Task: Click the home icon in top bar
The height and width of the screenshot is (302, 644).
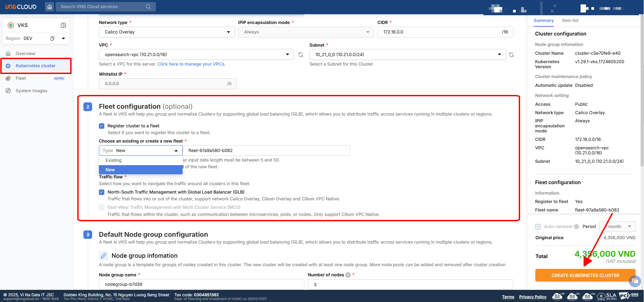Action: click(x=50, y=7)
